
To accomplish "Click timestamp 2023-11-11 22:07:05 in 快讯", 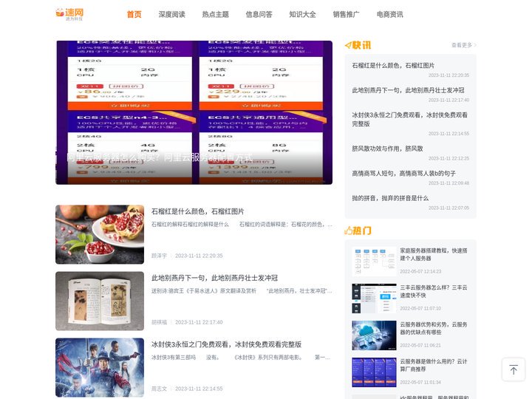I will [x=449, y=208].
